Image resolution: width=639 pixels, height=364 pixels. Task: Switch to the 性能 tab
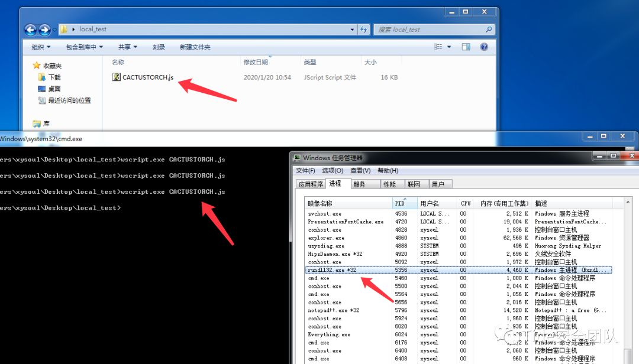tap(389, 184)
